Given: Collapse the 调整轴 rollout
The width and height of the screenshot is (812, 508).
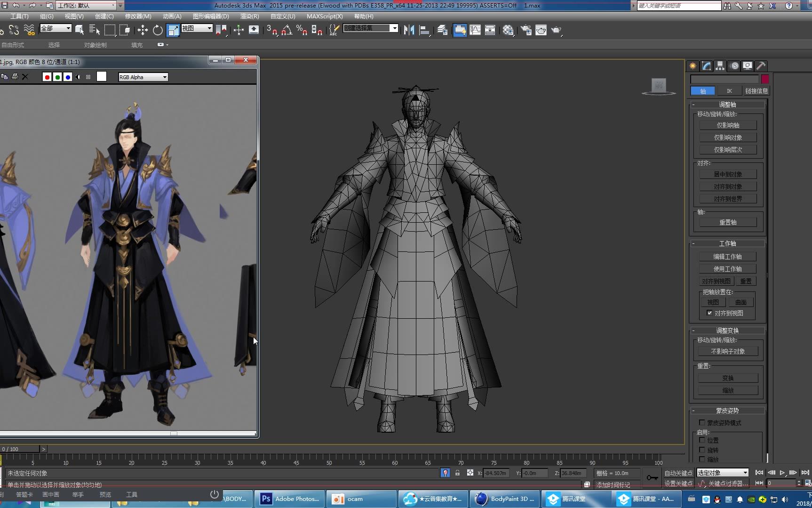Looking at the screenshot, I should point(727,105).
